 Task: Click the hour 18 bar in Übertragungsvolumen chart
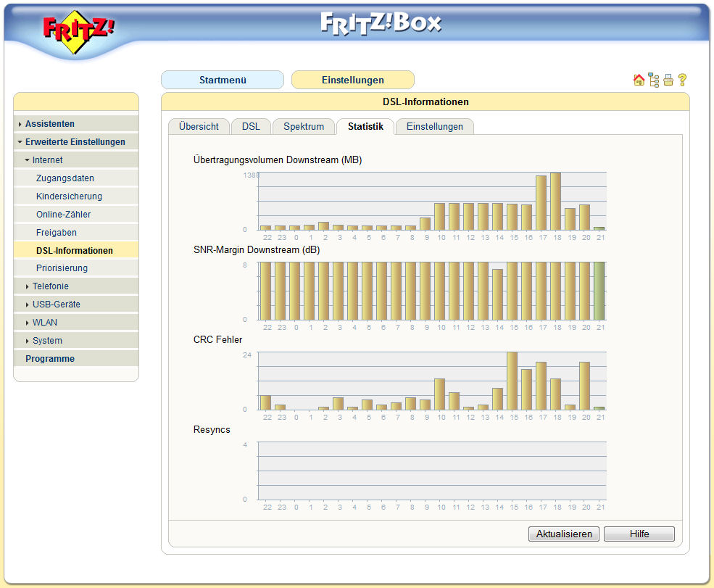(556, 202)
